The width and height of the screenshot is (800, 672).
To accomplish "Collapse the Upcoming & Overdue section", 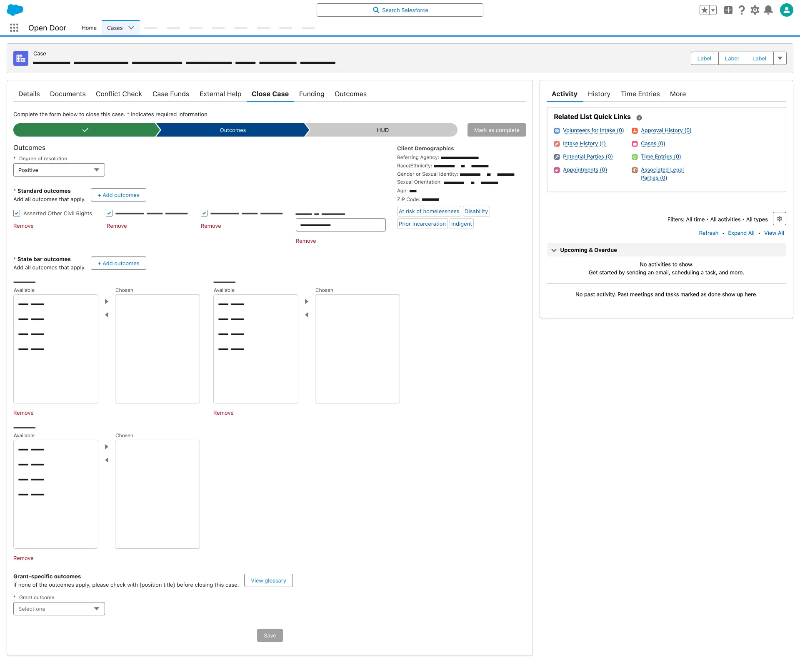I will pos(554,250).
